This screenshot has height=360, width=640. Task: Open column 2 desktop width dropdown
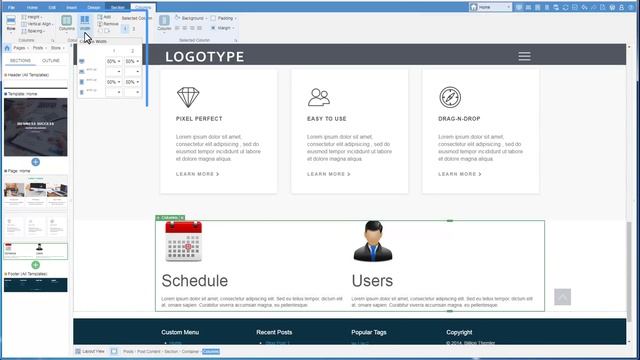[x=132, y=61]
